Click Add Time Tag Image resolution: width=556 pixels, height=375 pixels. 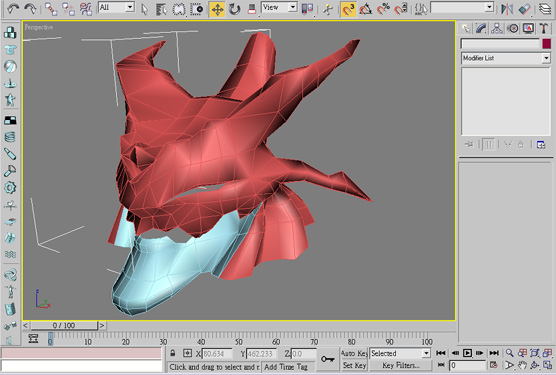click(286, 367)
